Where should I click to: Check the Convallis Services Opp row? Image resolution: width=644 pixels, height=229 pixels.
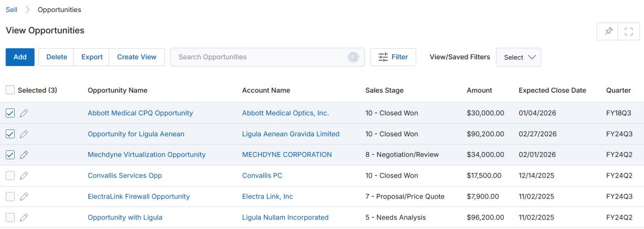coord(10,176)
